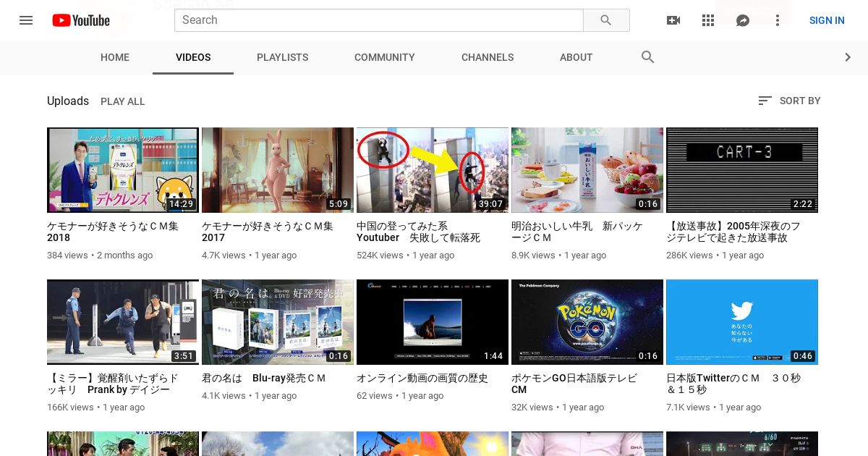Image resolution: width=868 pixels, height=456 pixels.
Task: Open the pink rabbit 5:09 thumbnail
Action: (278, 170)
